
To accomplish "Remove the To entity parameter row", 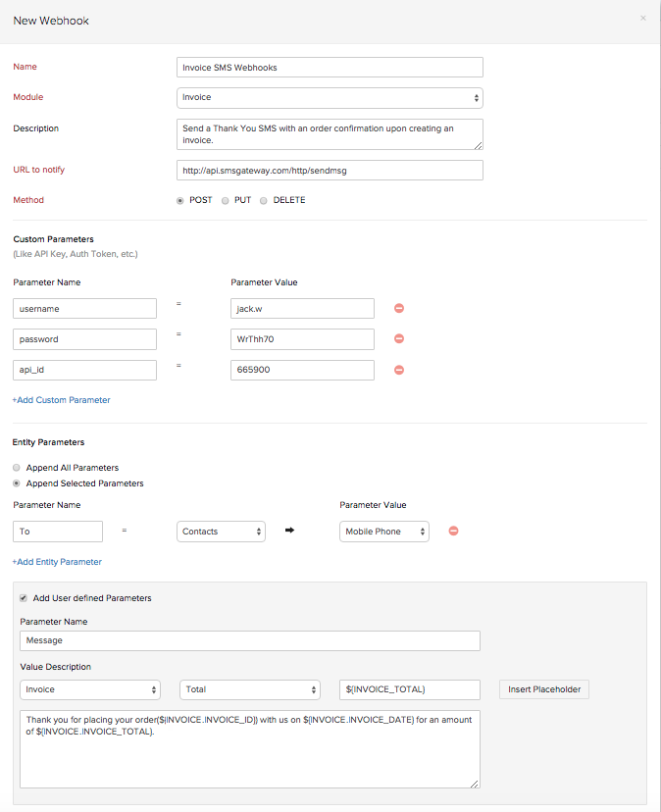I will pyautogui.click(x=452, y=531).
